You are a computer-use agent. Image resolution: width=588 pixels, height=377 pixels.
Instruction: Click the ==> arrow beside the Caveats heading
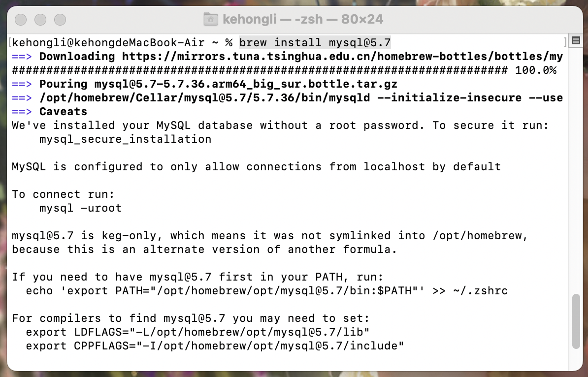tap(22, 112)
